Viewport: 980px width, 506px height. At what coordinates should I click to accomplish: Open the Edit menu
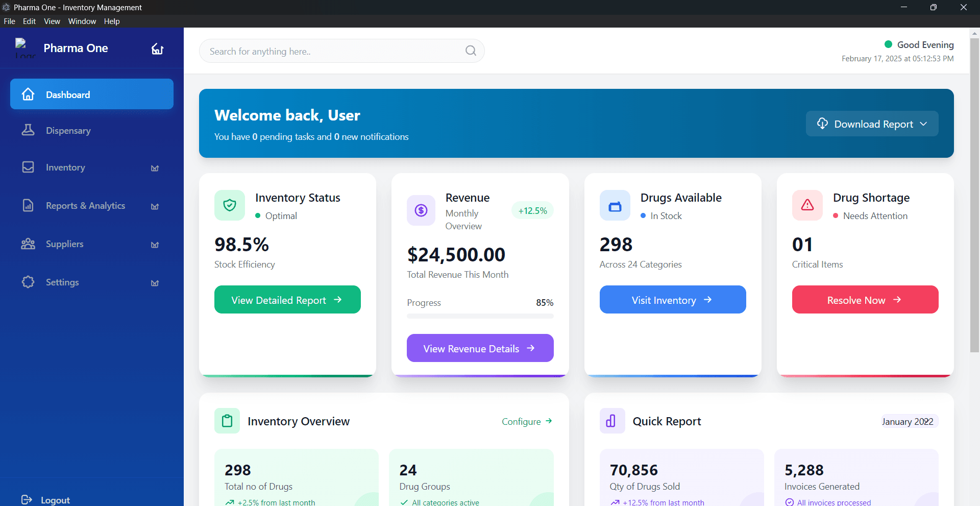(x=29, y=21)
